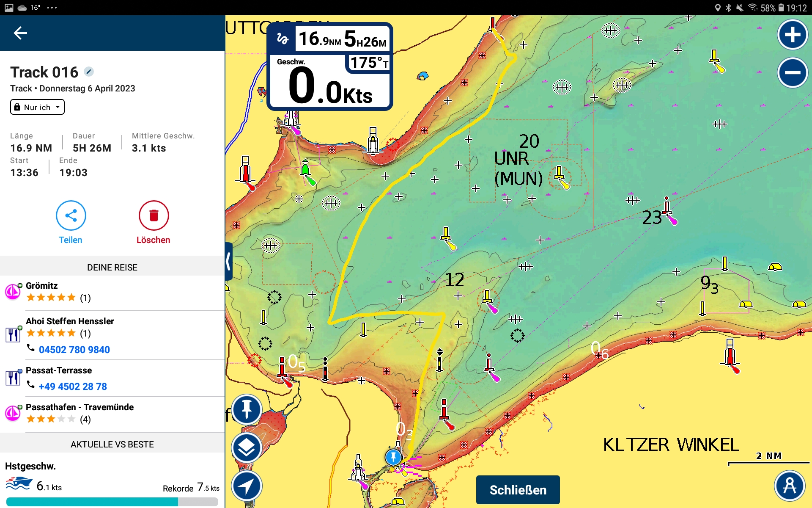Screen dimensions: 812x508
Task: Tap the Hstgeschw. speed progress bar
Action: coord(112,502)
